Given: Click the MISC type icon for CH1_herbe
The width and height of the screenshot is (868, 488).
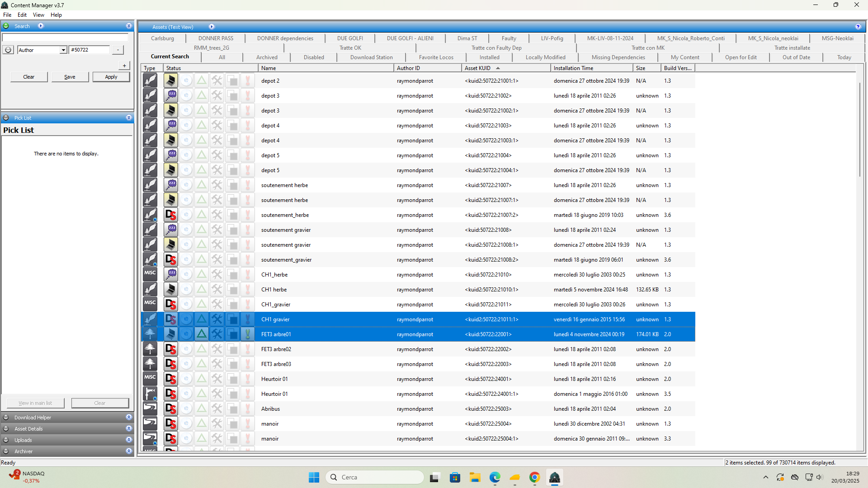Looking at the screenshot, I should (x=150, y=274).
